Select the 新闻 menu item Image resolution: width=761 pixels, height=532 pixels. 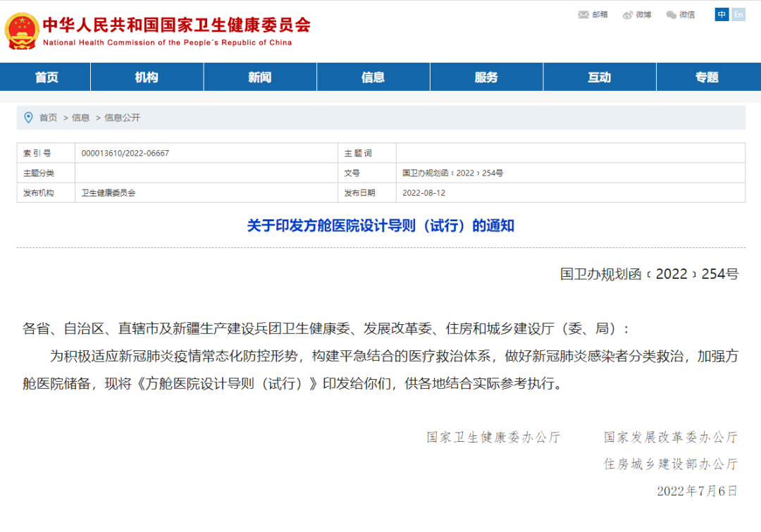(260, 77)
